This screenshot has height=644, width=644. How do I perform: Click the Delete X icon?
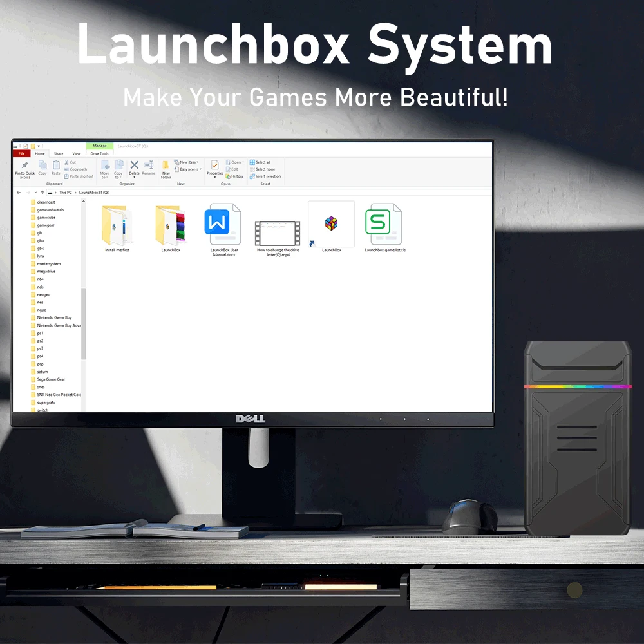tap(135, 165)
